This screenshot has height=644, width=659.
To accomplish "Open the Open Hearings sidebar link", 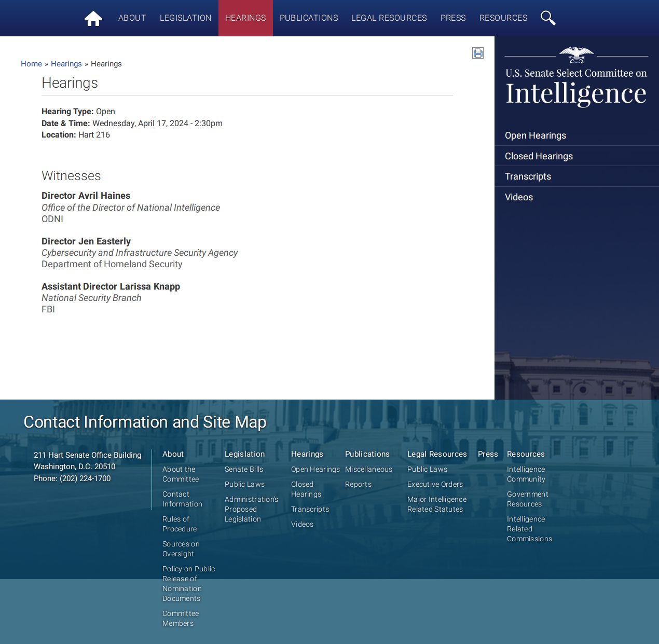I will [536, 135].
